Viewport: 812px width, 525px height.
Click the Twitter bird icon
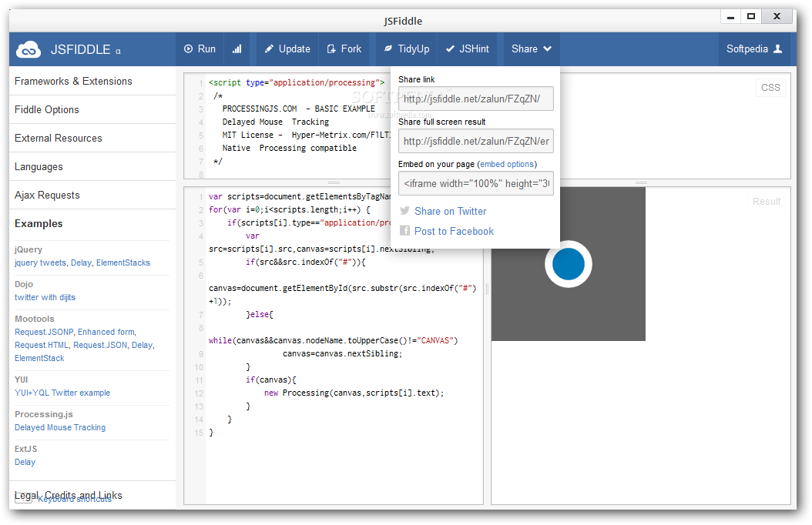coord(404,210)
